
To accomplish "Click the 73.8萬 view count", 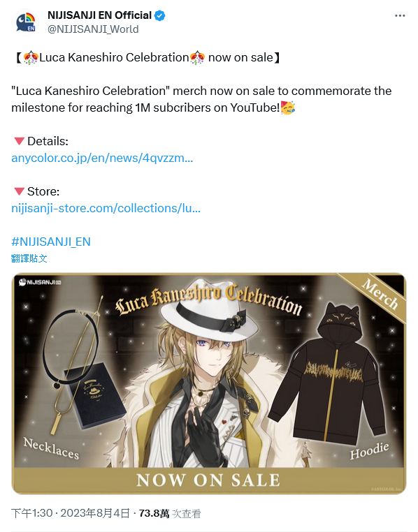I will click(x=154, y=513).
